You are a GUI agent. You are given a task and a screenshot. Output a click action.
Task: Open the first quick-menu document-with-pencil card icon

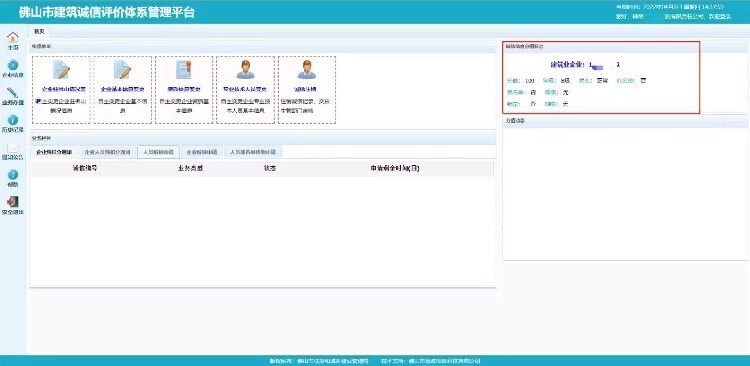click(x=61, y=70)
